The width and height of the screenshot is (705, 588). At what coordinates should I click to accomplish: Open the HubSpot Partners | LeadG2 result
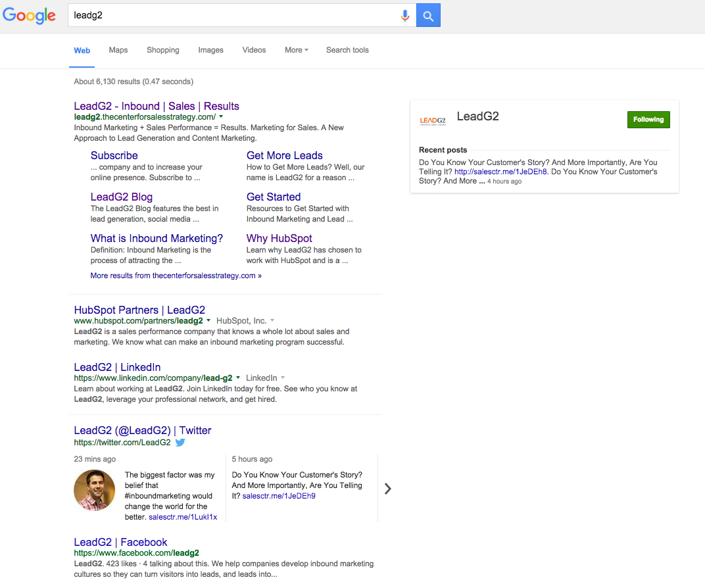point(139,310)
